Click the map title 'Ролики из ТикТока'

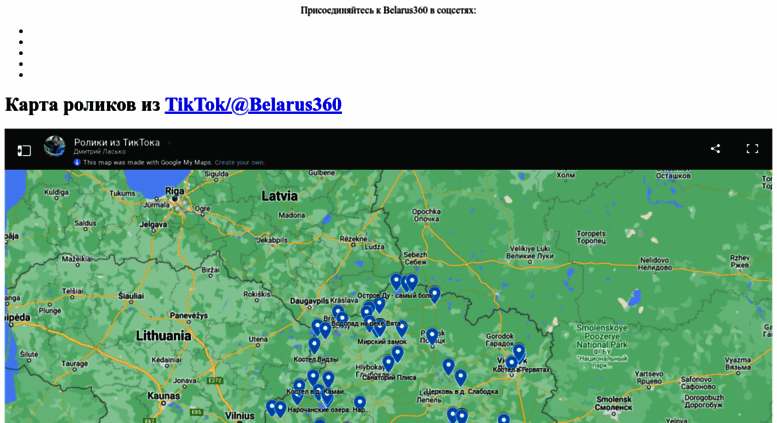point(117,142)
